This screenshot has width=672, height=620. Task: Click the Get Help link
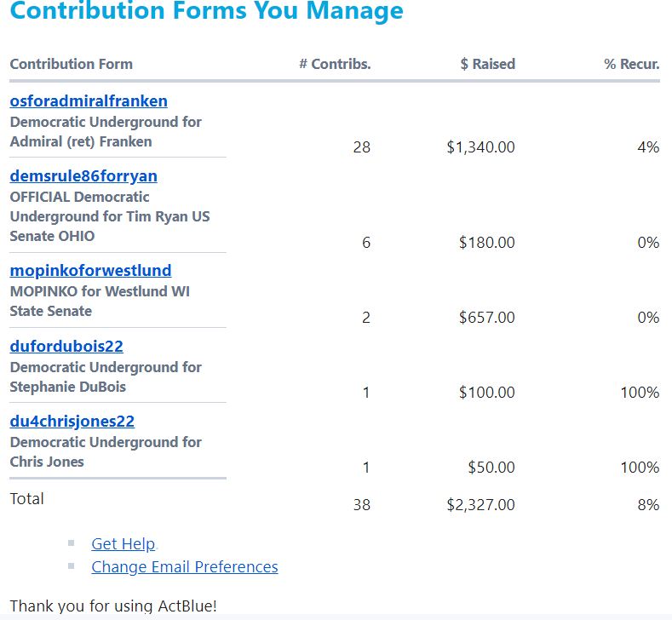(x=123, y=544)
